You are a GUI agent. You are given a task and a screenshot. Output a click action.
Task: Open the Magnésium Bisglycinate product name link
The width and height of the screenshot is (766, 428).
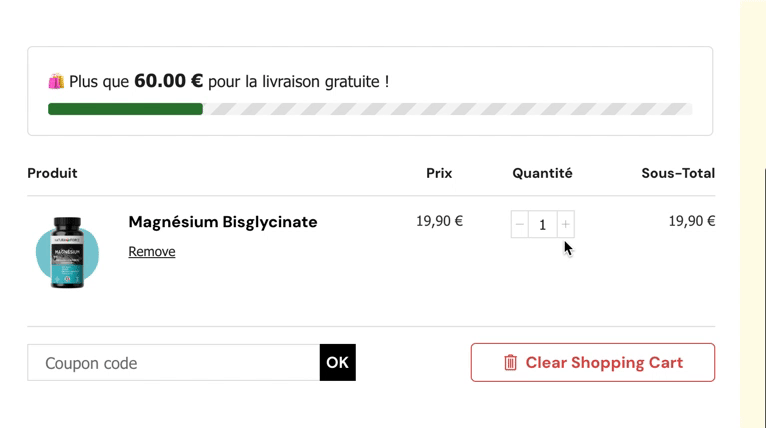223,222
